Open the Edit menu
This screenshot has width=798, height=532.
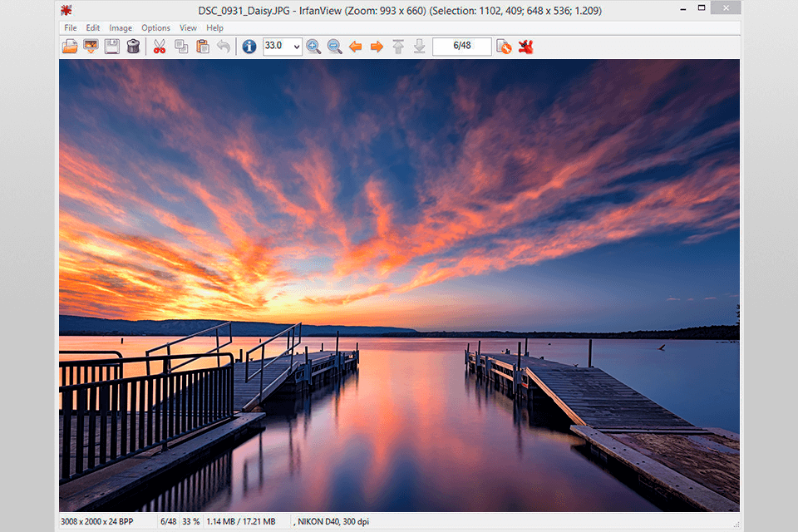92,28
